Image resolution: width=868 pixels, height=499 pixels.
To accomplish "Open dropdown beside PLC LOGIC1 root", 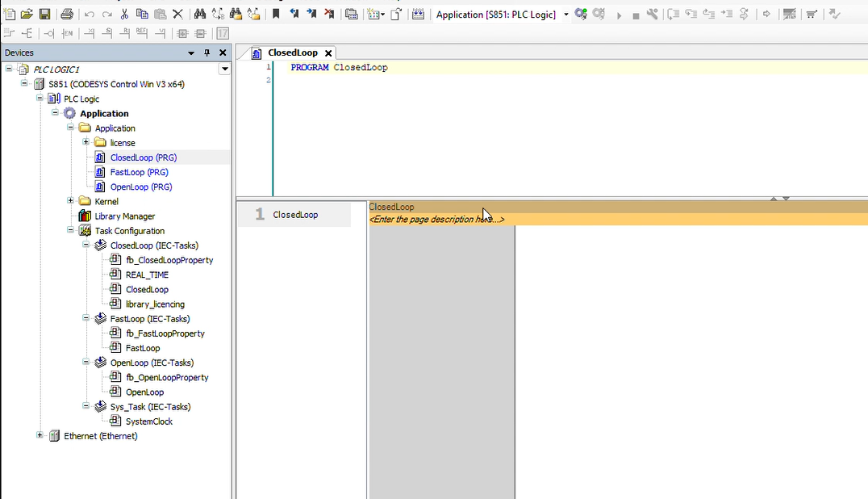I will coord(224,69).
